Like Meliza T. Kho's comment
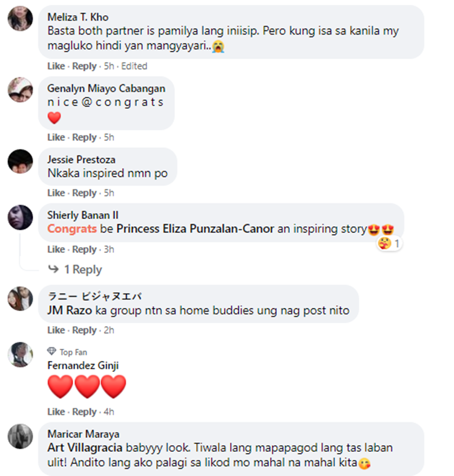 click(x=56, y=66)
